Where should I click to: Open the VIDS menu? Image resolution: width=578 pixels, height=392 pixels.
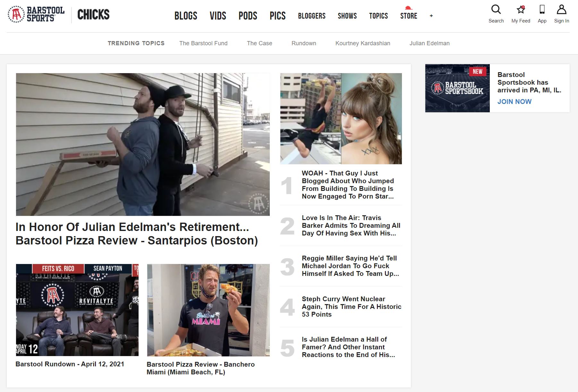point(218,16)
